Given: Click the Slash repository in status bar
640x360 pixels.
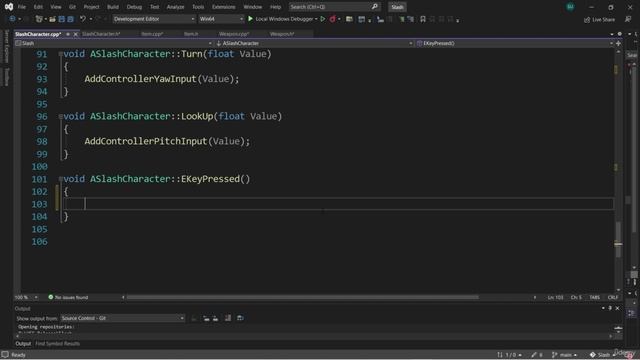Looking at the screenshot, I should tap(602, 355).
